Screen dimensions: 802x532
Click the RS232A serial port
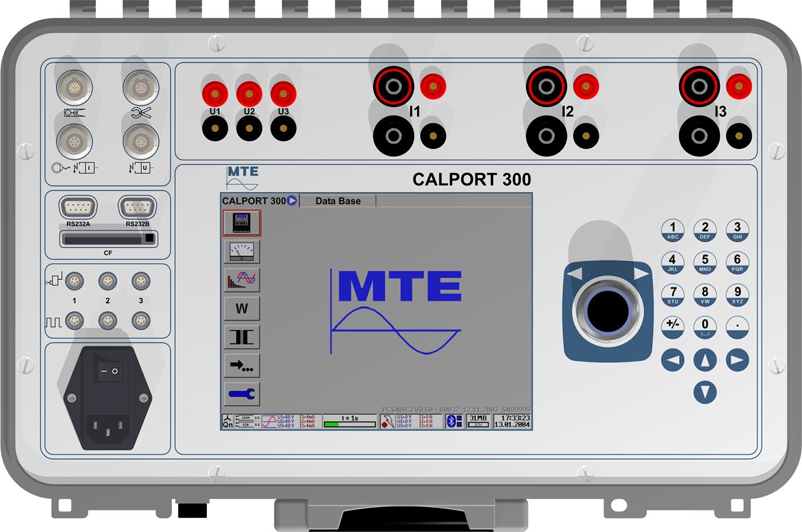click(78, 208)
